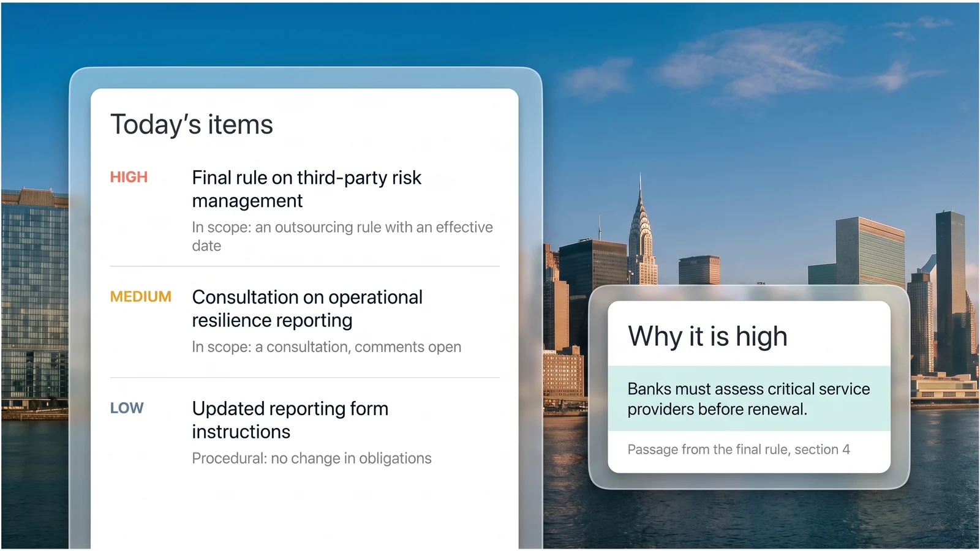Click "In scope: a consultation, comments open"
The image size is (980, 551).
tap(326, 347)
